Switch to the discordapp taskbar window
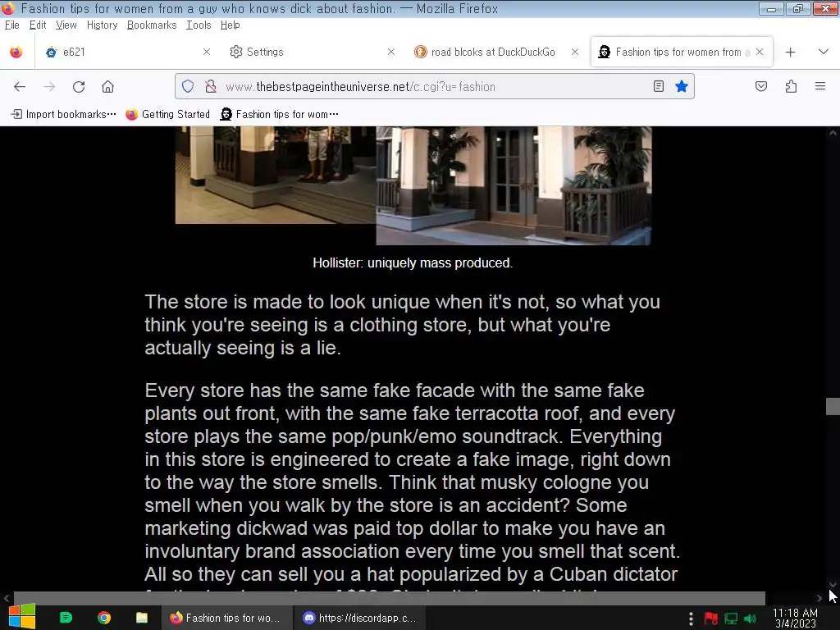 tap(360, 618)
